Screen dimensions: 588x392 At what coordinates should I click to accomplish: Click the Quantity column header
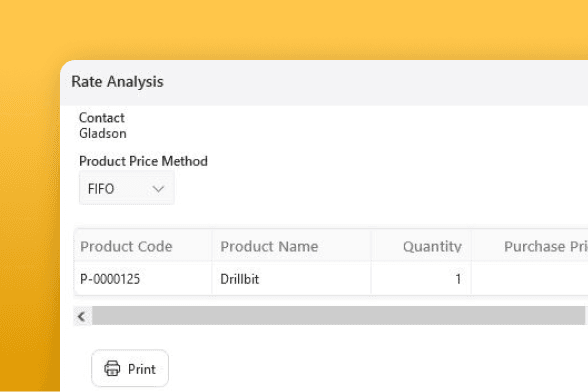coord(432,246)
